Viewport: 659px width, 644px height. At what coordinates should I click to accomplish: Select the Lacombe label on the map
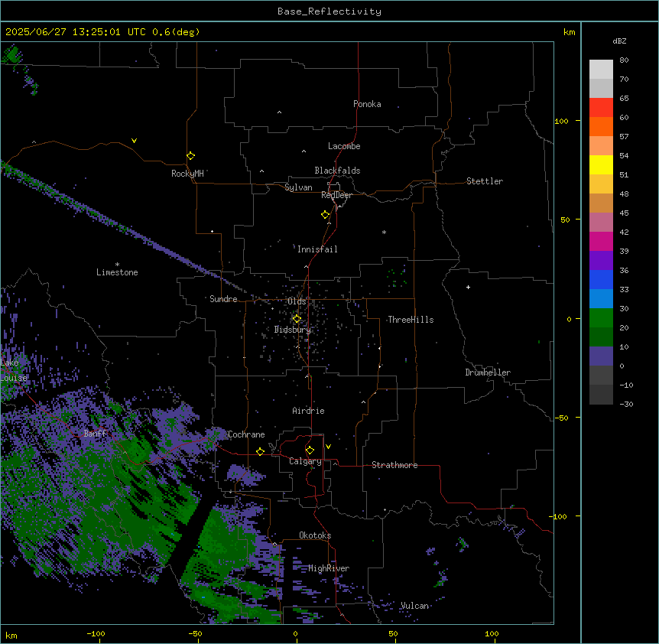click(x=344, y=146)
